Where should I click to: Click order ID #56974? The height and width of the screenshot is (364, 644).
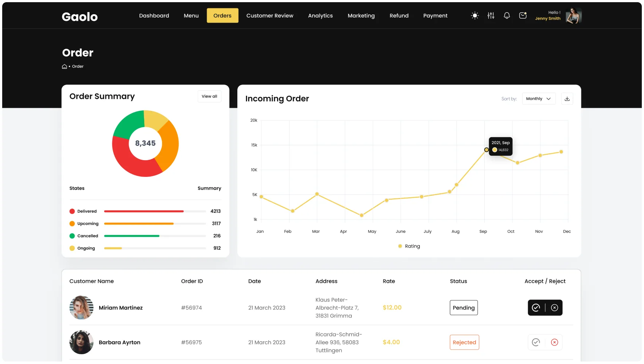[x=191, y=308]
